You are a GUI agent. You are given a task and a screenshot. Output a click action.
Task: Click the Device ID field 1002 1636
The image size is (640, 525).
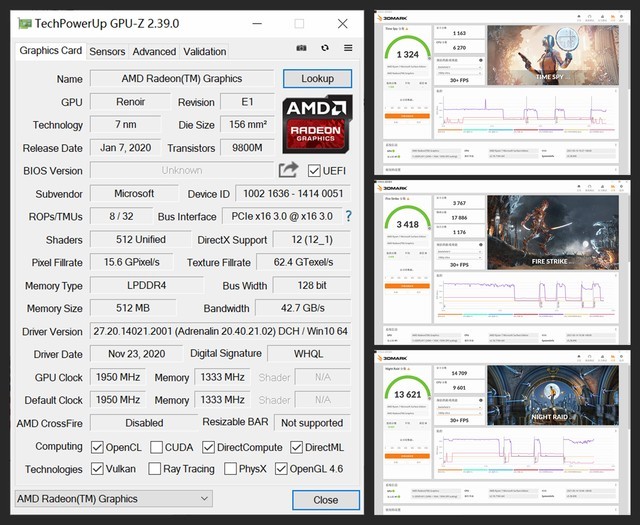[x=293, y=194]
